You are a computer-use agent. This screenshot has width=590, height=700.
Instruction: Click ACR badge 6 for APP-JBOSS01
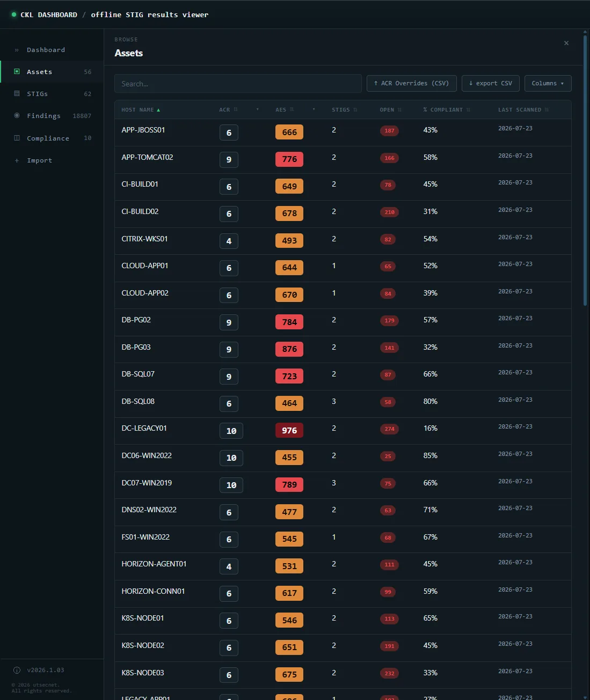point(229,132)
